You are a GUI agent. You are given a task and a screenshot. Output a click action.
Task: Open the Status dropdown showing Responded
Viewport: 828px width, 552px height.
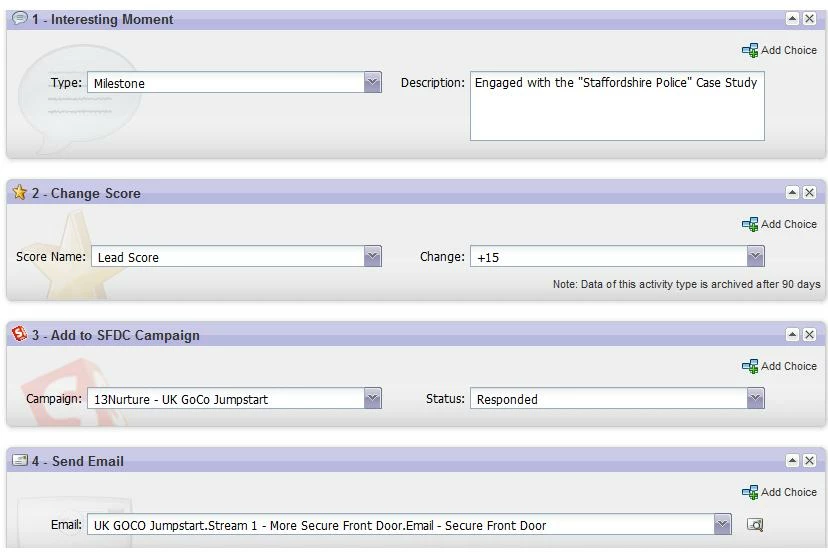[755, 399]
